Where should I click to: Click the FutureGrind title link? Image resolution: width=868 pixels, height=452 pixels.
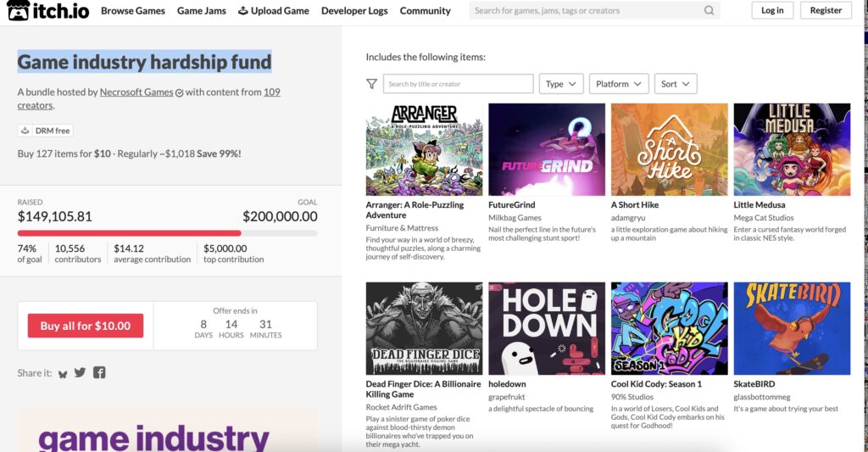click(511, 205)
